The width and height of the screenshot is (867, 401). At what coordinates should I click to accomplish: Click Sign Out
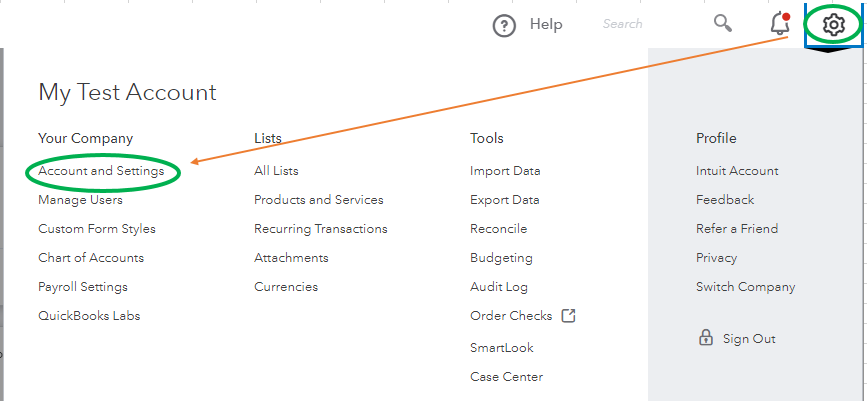pyautogui.click(x=749, y=339)
